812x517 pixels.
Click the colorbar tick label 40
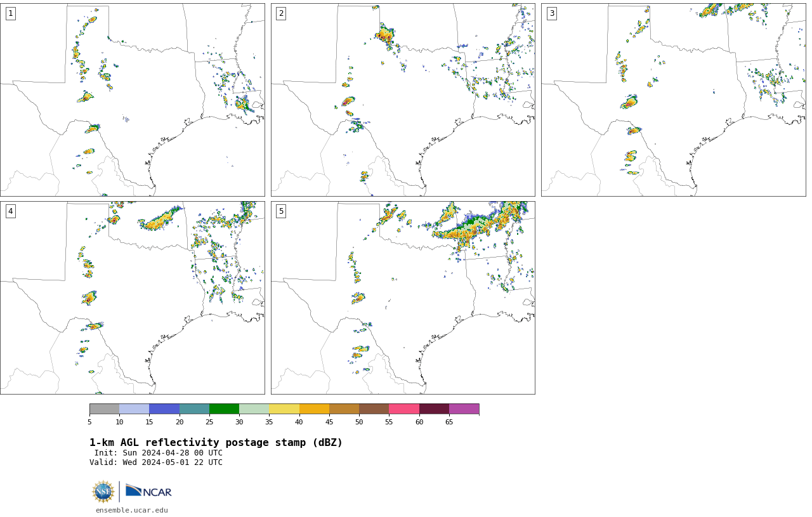[299, 422]
